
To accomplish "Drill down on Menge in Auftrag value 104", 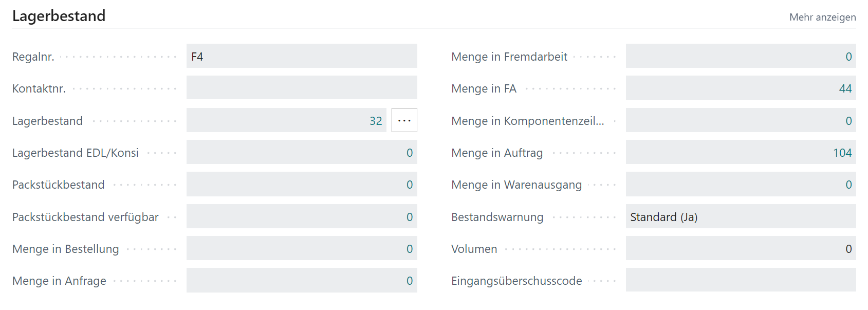I will click(841, 152).
